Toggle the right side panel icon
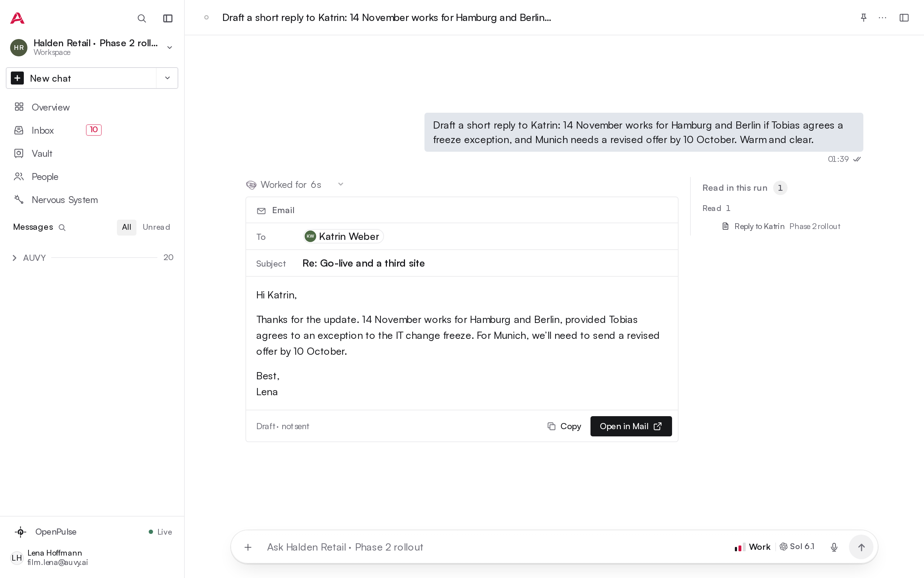 904,18
